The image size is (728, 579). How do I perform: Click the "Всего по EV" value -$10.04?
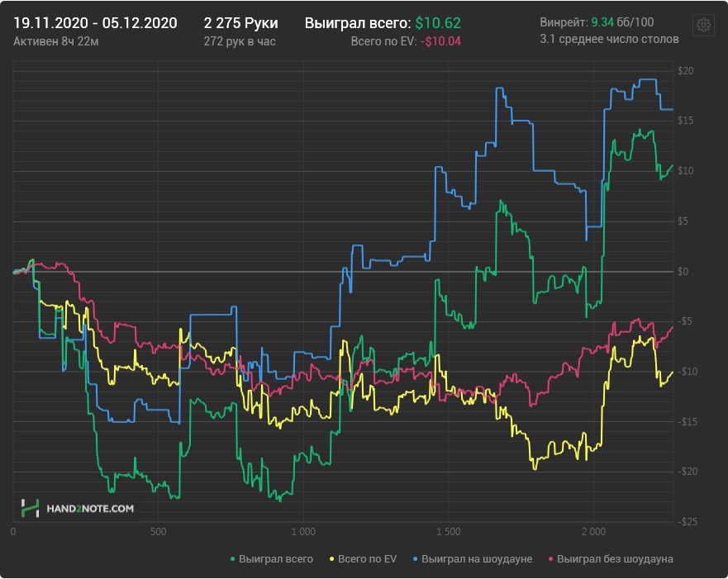pyautogui.click(x=442, y=40)
